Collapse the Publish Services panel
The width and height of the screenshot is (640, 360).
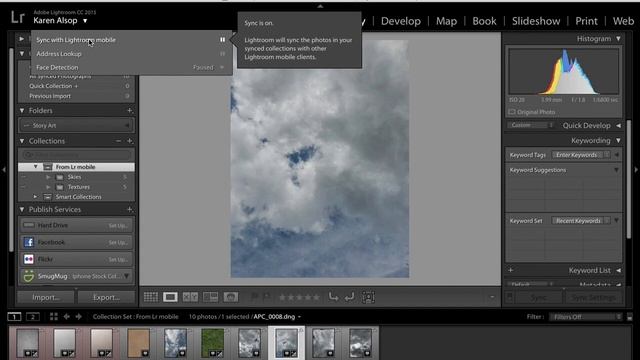(22, 209)
